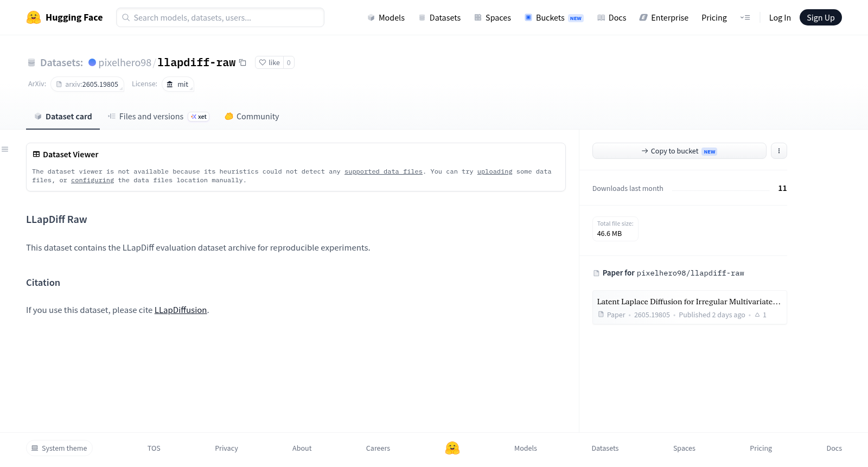Image resolution: width=868 pixels, height=467 pixels.
Task: Open Docs footer link
Action: (834, 448)
